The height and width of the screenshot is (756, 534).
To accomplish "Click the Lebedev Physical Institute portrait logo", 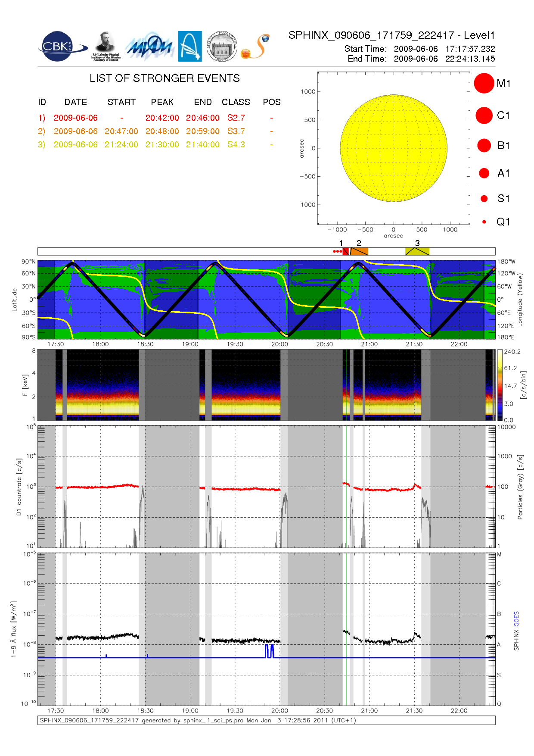I will coord(106,47).
